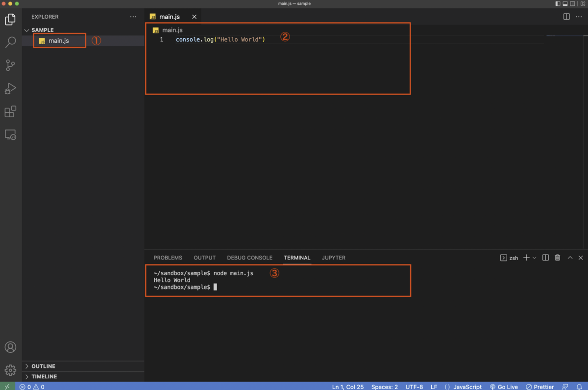Viewport: 588px width, 390px height.
Task: Toggle the secondary side bar layout button
Action: point(572,3)
